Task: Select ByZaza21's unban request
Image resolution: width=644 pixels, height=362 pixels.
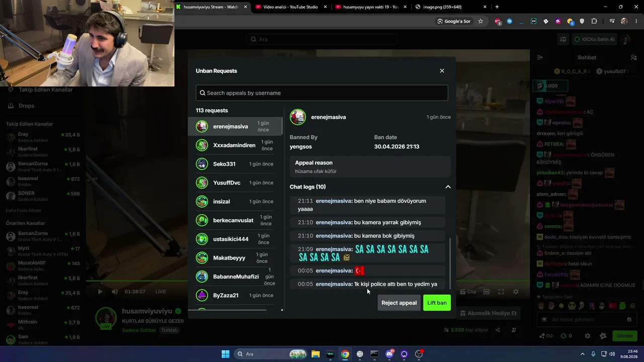Action: [x=235, y=295]
